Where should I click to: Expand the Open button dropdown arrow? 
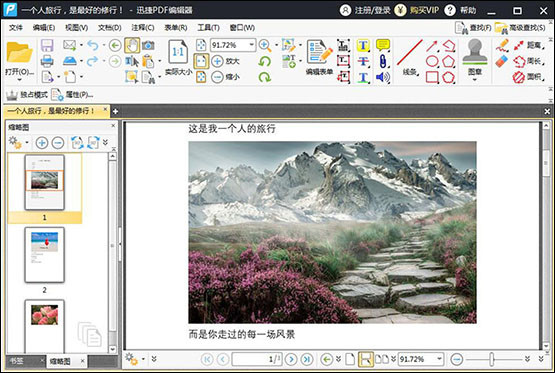[x=19, y=81]
